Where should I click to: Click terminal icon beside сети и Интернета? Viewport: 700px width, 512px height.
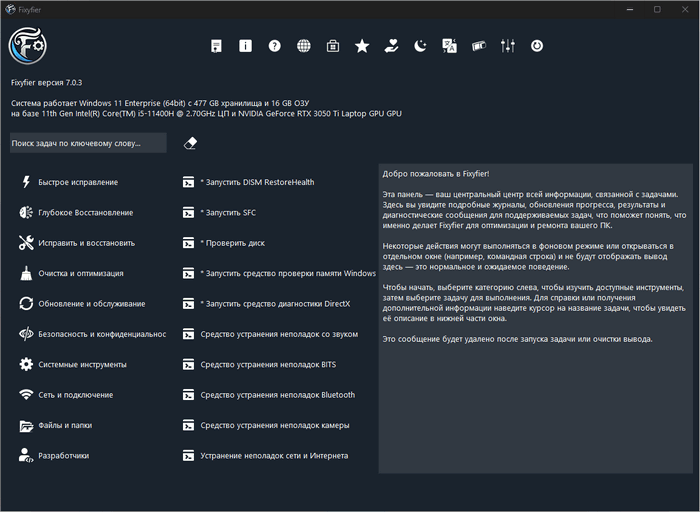point(188,456)
